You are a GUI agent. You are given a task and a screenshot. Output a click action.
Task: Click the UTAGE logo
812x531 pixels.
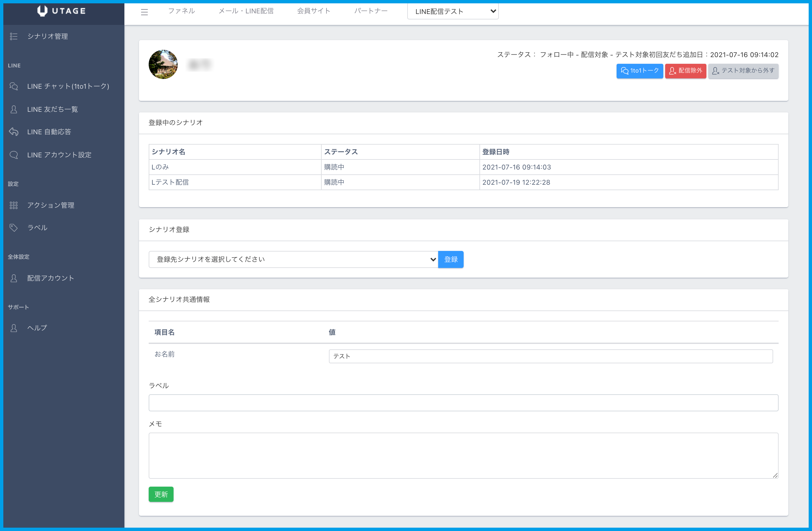point(61,11)
